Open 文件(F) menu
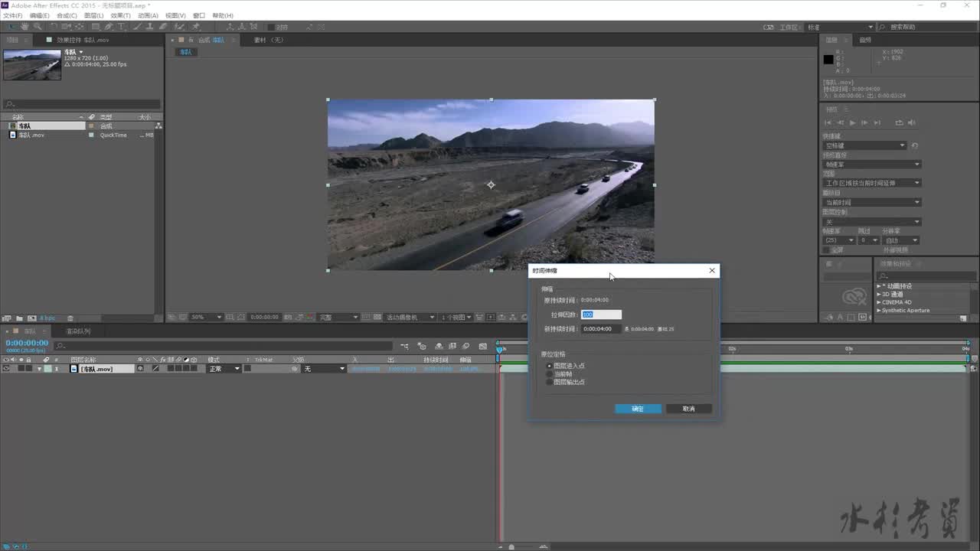 pyautogui.click(x=12, y=15)
